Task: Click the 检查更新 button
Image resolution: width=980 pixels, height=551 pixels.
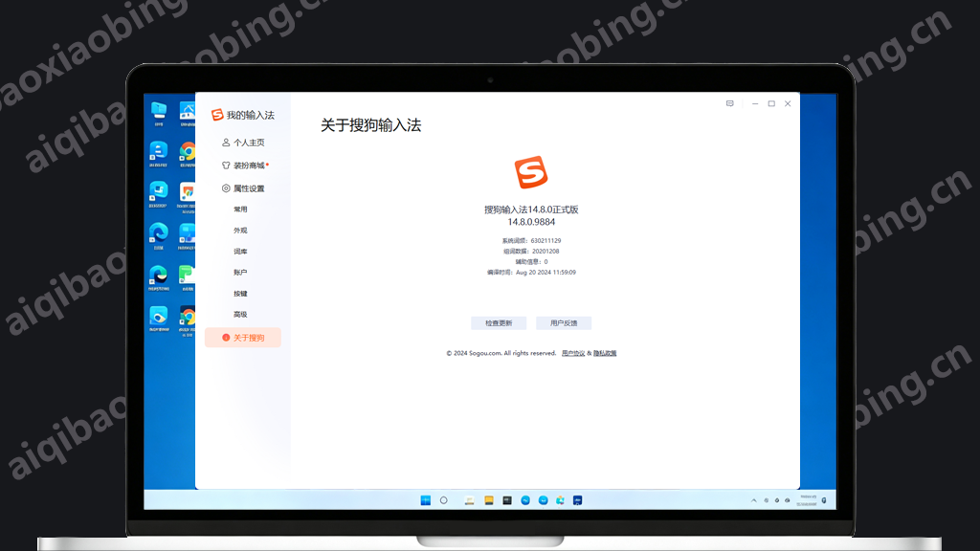Action: (x=499, y=323)
